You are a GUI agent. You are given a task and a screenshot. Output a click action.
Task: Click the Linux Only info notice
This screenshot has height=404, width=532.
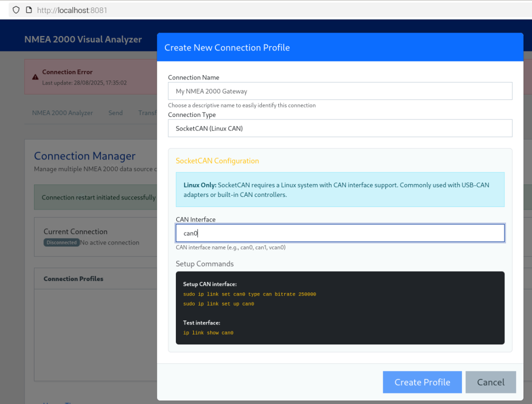click(x=340, y=189)
